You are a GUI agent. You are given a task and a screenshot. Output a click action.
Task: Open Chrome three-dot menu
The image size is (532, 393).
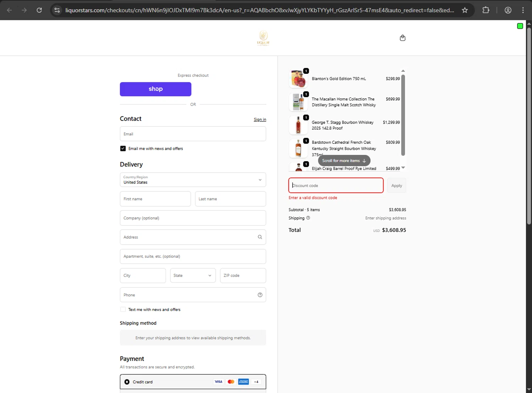523,10
